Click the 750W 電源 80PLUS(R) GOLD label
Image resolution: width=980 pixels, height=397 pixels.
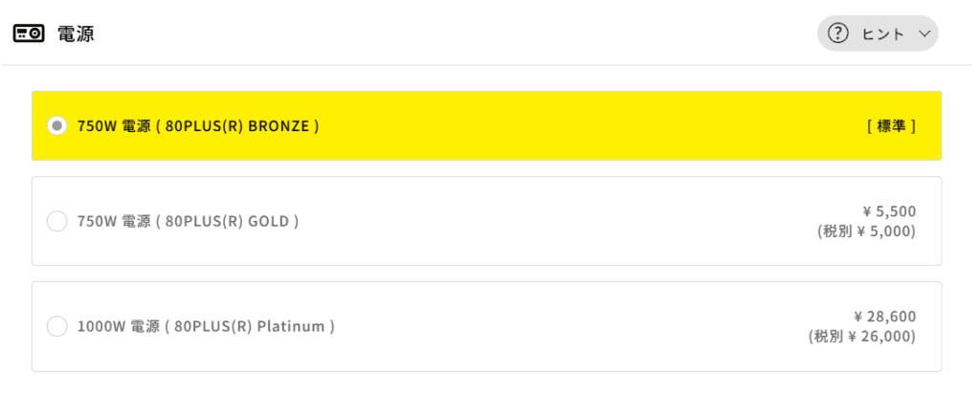coord(189,221)
